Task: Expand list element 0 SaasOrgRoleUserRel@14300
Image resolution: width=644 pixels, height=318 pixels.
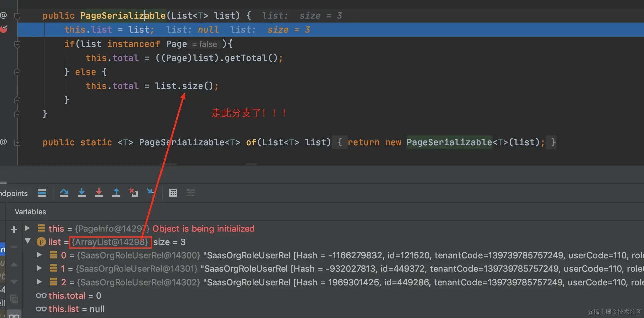Action: [39, 255]
